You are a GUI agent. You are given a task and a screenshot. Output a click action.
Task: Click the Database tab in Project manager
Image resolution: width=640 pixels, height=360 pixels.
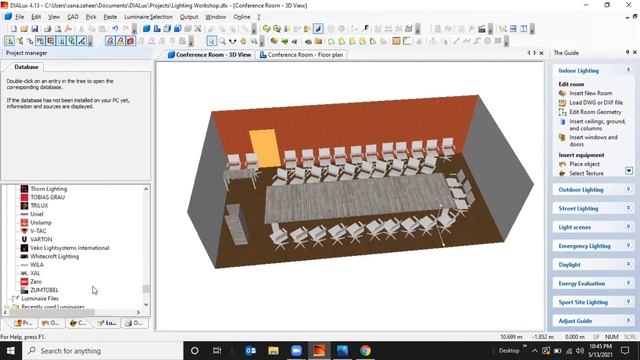[x=26, y=67]
